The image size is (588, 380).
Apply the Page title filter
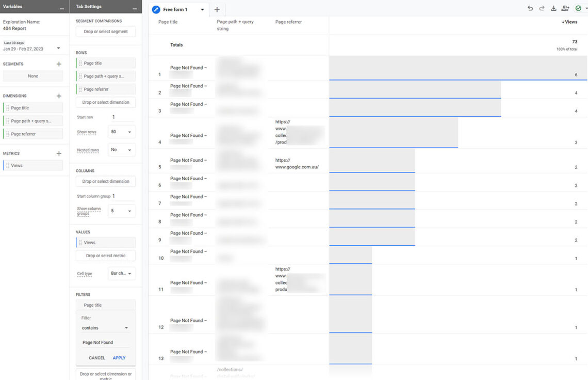[119, 358]
